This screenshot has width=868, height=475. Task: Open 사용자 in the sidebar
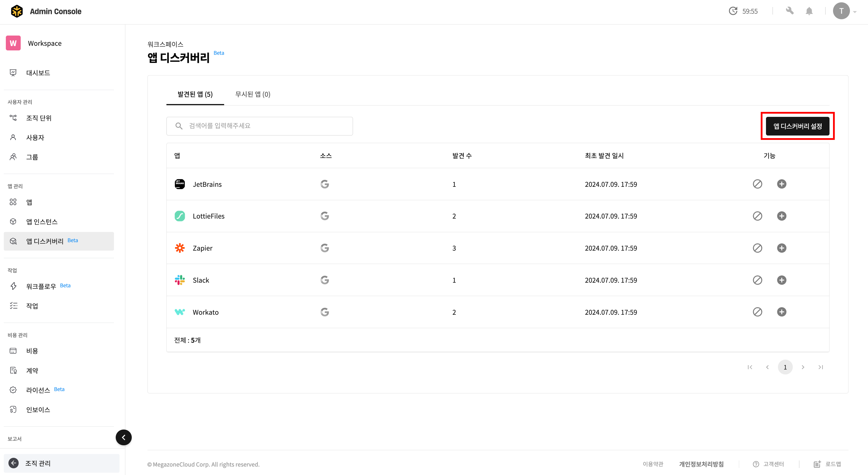[x=59, y=138]
